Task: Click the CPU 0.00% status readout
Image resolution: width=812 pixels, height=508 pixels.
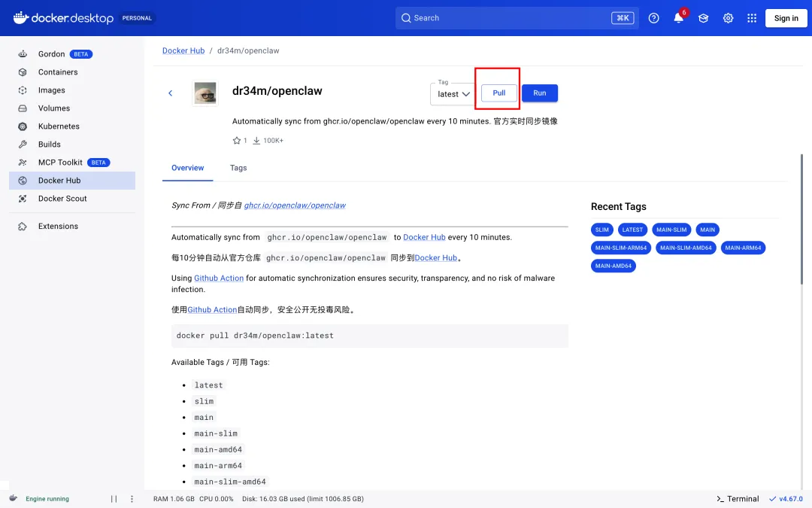Action: pyautogui.click(x=217, y=499)
